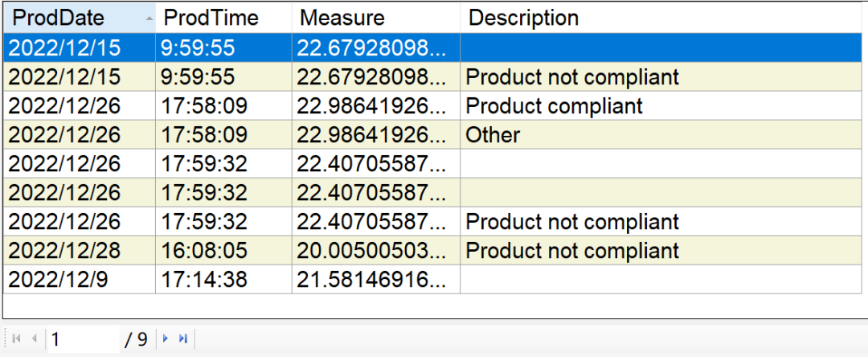Click the ProdDate sort arrow indicator
This screenshot has width=868, height=357.
click(x=149, y=18)
